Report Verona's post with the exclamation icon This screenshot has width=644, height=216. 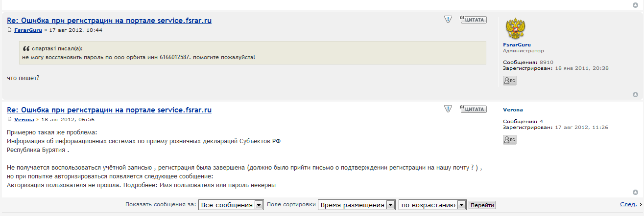(x=448, y=108)
